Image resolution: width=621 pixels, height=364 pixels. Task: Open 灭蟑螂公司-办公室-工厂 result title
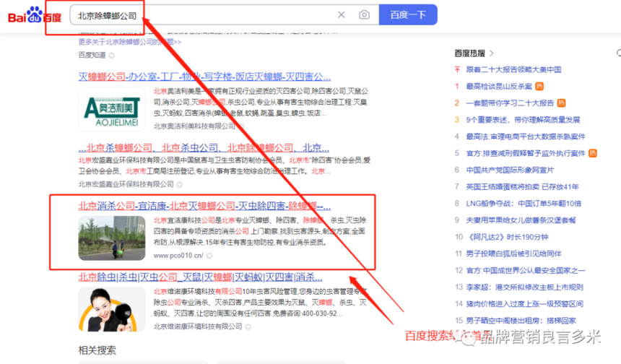pyautogui.click(x=204, y=77)
